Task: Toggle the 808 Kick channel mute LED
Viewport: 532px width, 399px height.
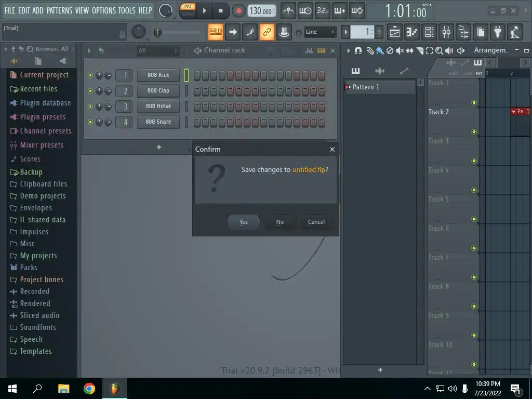Action: 90,75
